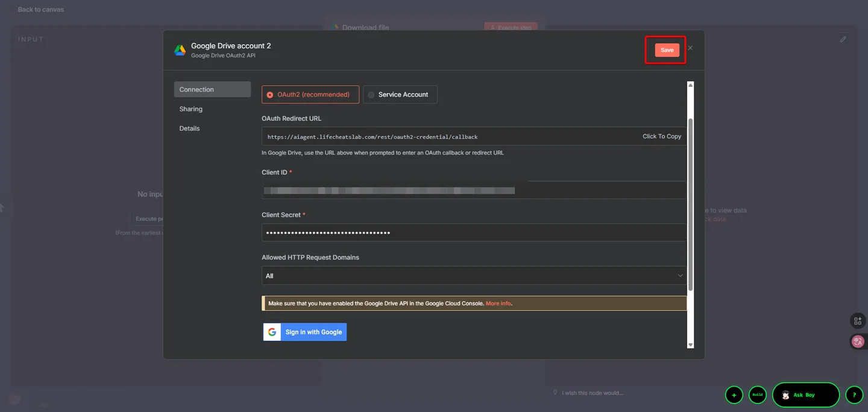Click scrollbar up arrow in dialog

[x=691, y=85]
